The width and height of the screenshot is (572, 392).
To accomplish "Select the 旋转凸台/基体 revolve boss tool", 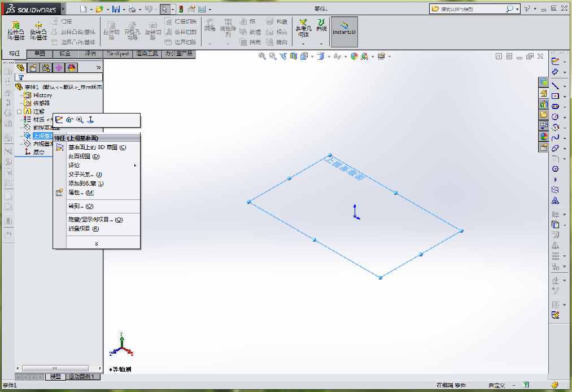I will 38,31.
